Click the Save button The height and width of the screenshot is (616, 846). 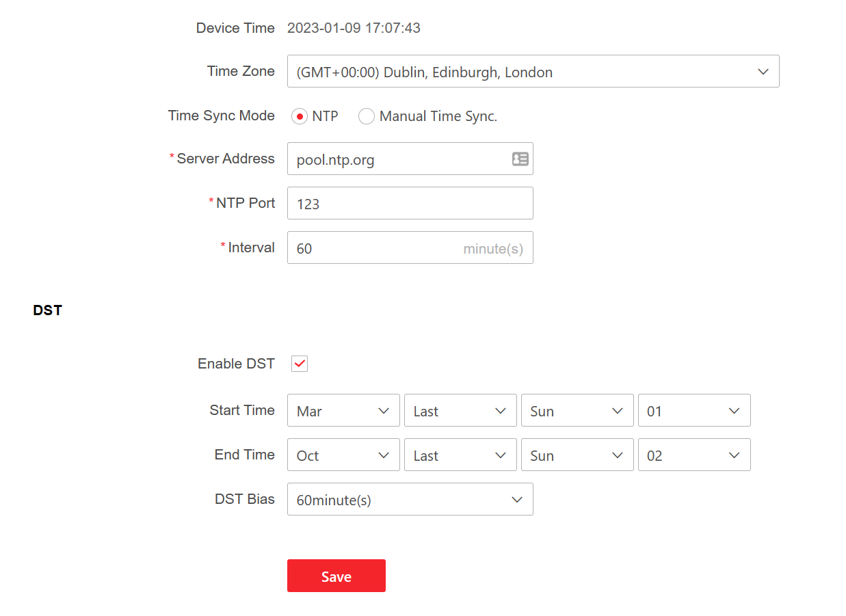coord(336,576)
